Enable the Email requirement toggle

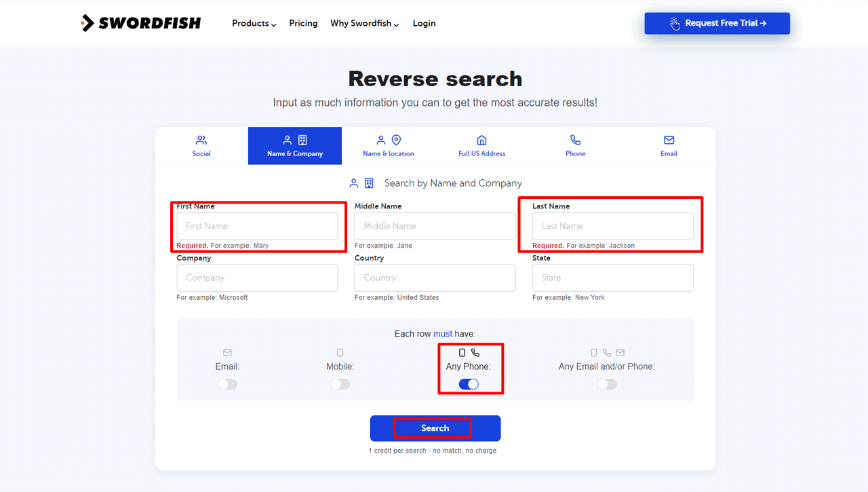227,383
